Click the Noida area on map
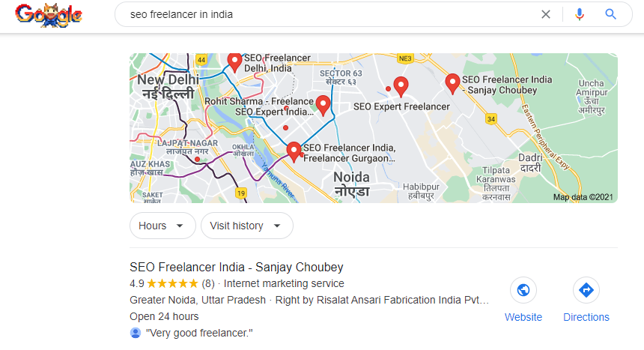The height and width of the screenshot is (350, 644). point(352,178)
